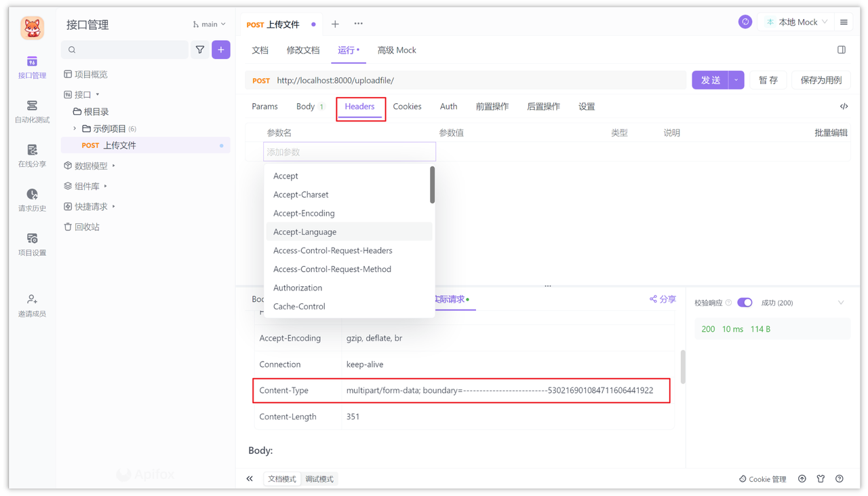868x496 pixels.
Task: Click 保存为用例 button
Action: pos(821,80)
